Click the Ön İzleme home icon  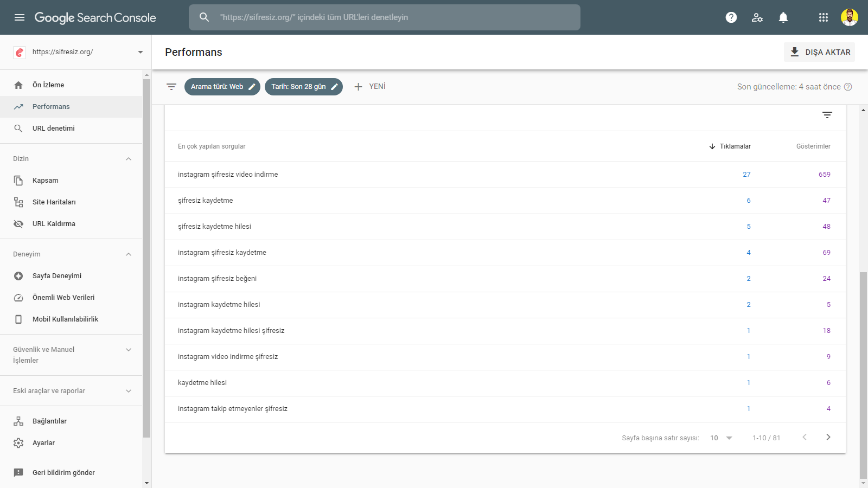(x=18, y=85)
